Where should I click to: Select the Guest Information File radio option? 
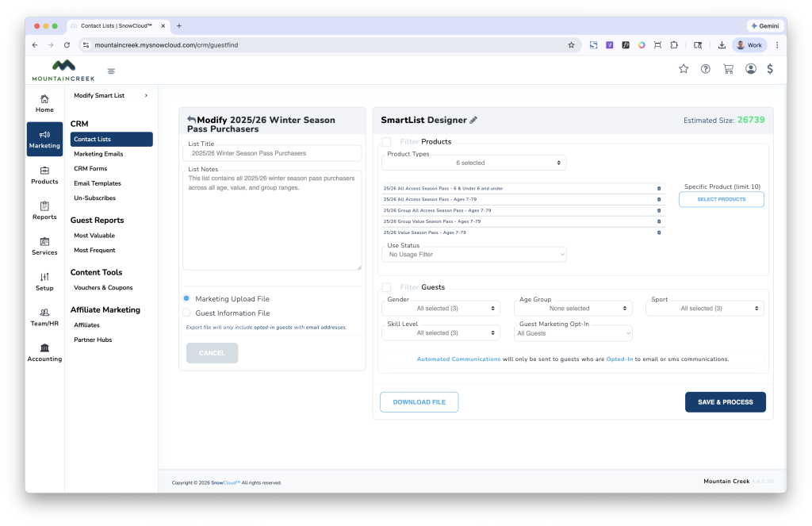point(186,313)
